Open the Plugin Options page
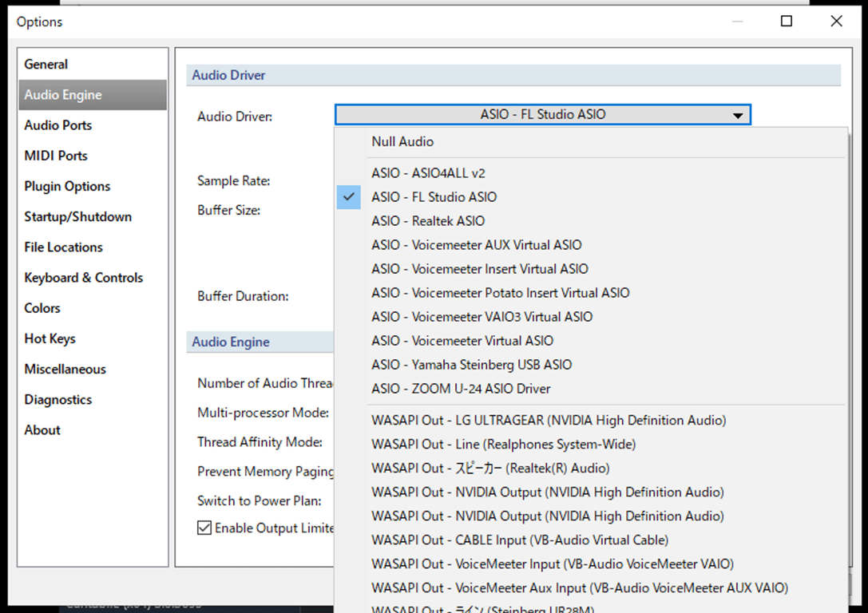Image resolution: width=868 pixels, height=613 pixels. (x=93, y=186)
